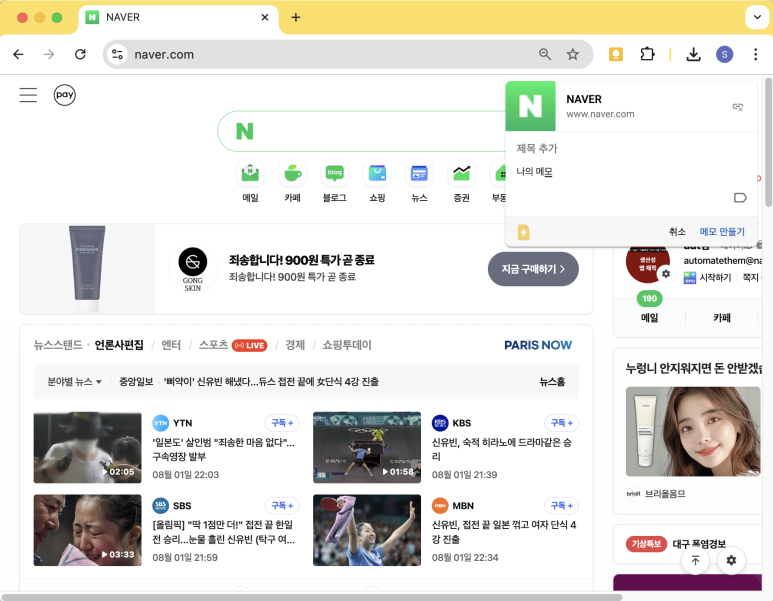
Task: Subscribe to MBN with 구독 +
Action: pyautogui.click(x=562, y=506)
